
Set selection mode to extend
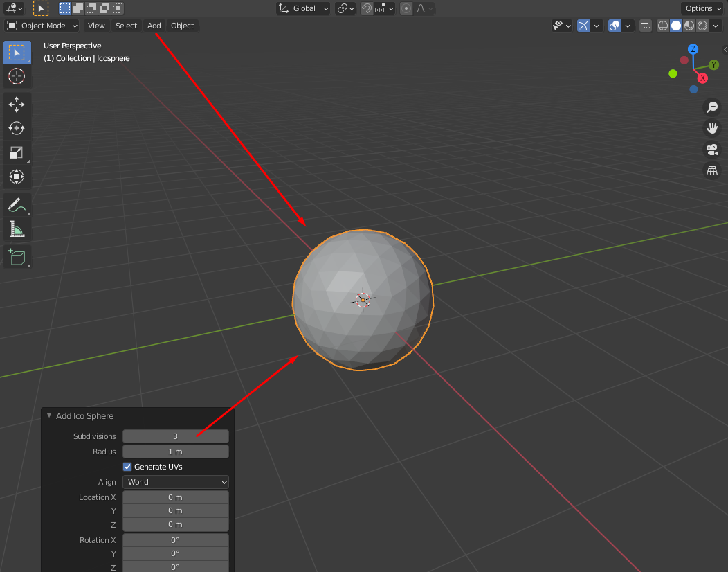(78, 8)
